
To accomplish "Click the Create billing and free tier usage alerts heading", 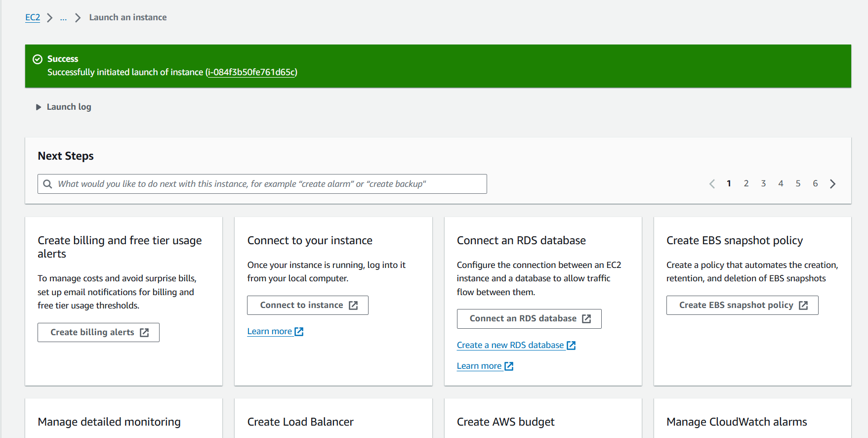I will (120, 247).
